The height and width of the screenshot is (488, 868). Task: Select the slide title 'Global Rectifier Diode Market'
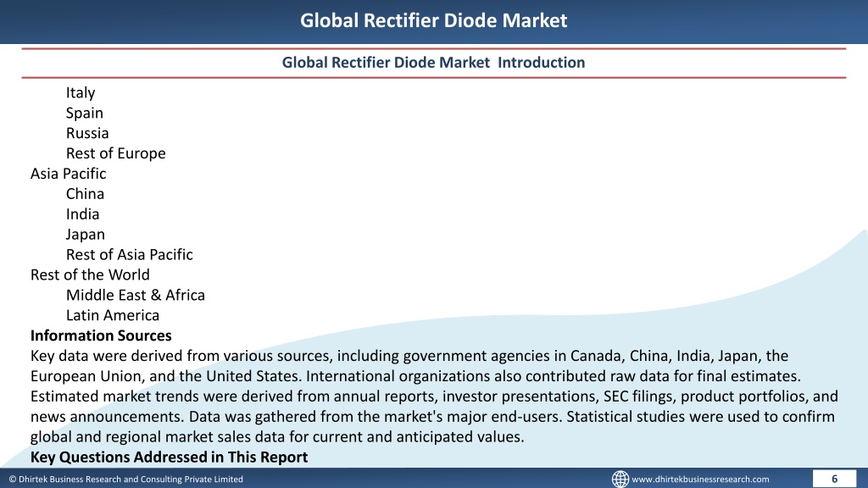[x=433, y=20]
